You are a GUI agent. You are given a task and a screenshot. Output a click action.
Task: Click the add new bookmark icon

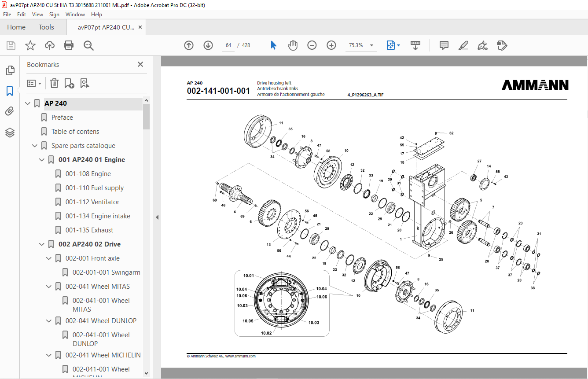click(69, 83)
